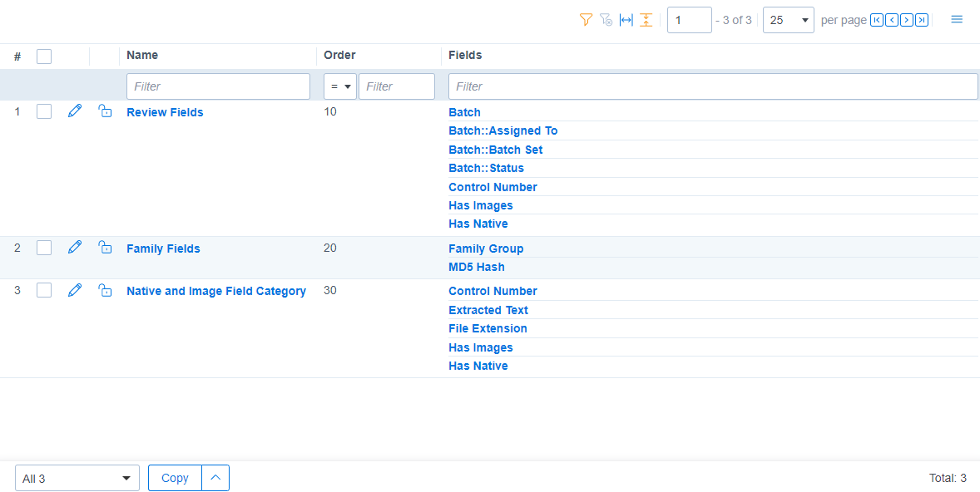Click the Fields column header
The image size is (980, 492).
[465, 55]
